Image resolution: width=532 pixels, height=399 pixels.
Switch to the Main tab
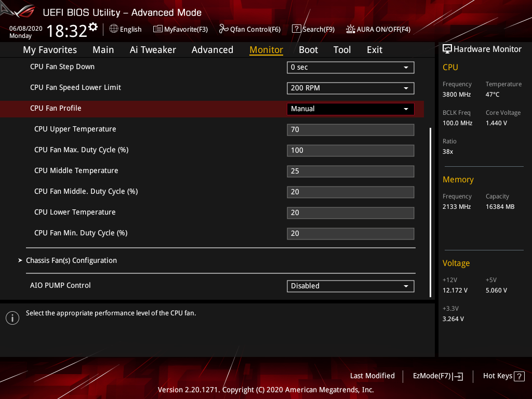(x=103, y=50)
